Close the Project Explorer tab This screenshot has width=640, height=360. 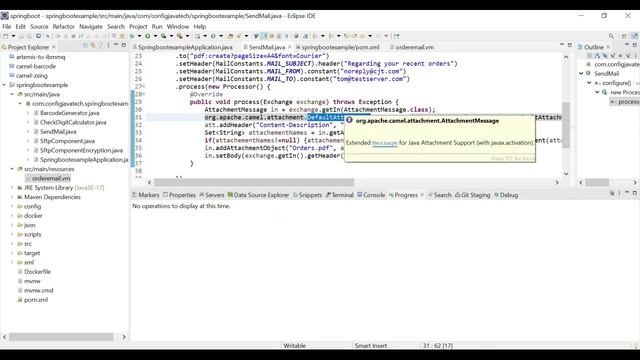tap(53, 47)
